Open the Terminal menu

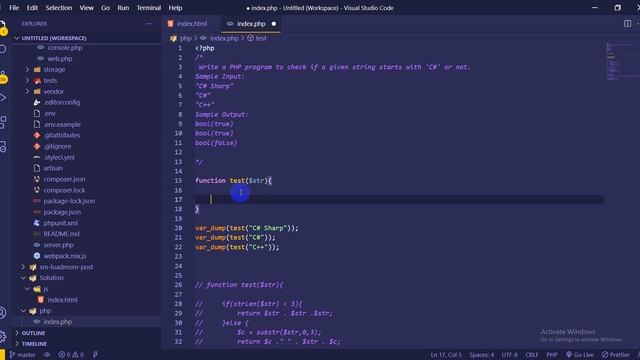point(149,8)
